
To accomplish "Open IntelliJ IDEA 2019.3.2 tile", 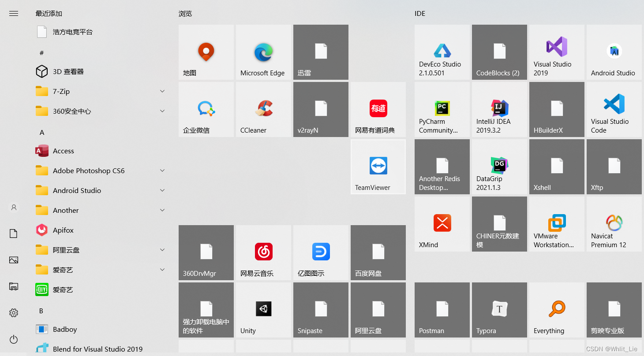I will (499, 109).
